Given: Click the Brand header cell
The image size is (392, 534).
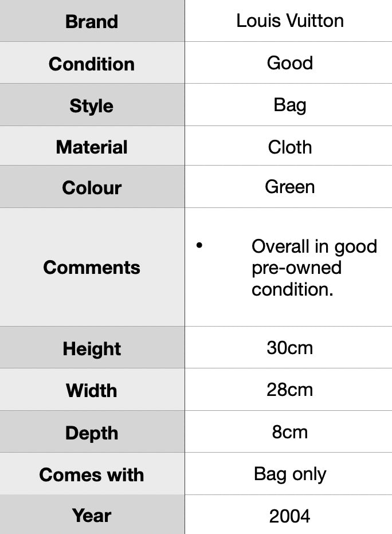Looking at the screenshot, I should coord(92,22).
